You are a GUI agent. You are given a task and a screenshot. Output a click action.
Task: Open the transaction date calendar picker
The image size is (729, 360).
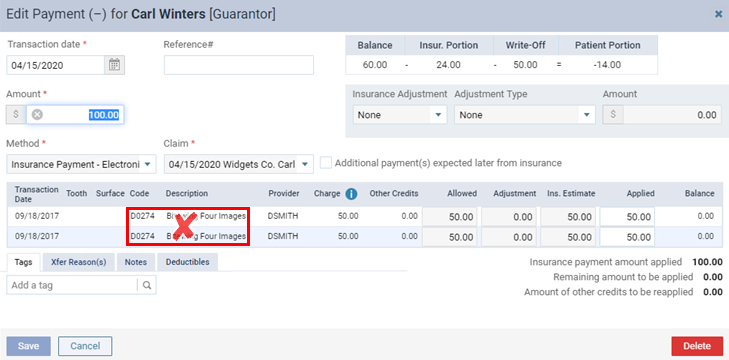114,65
